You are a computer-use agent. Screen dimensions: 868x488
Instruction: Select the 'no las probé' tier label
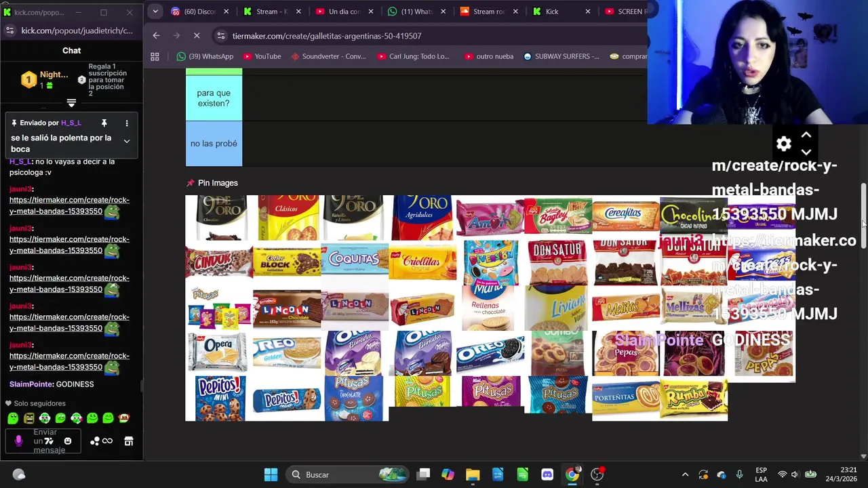click(x=214, y=144)
